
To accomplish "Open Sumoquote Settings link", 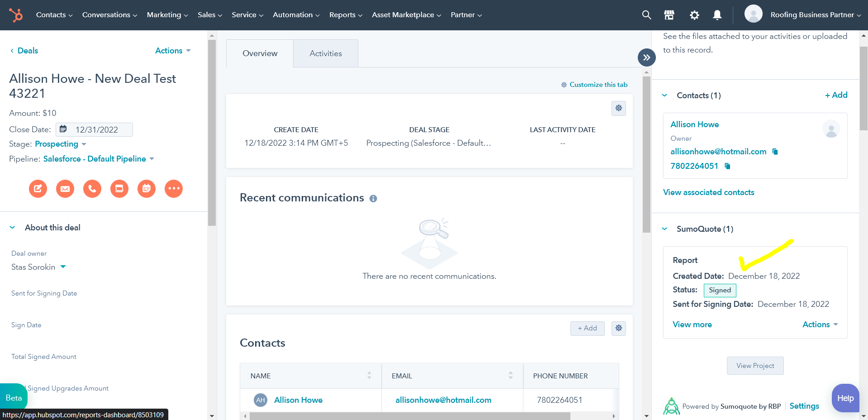I will pyautogui.click(x=804, y=406).
